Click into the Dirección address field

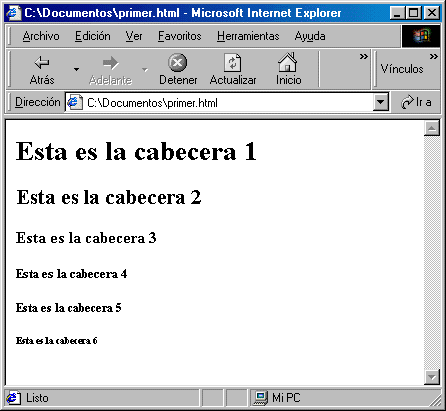(x=227, y=102)
